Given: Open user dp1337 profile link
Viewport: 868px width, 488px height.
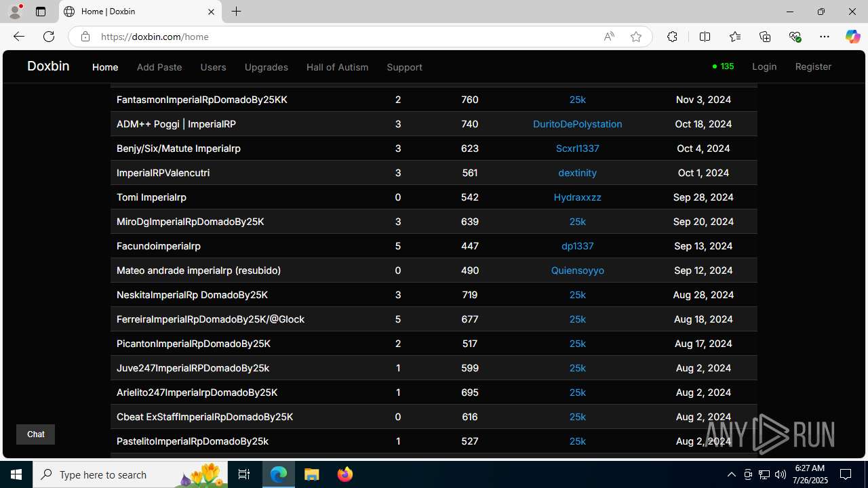Looking at the screenshot, I should coord(577,246).
